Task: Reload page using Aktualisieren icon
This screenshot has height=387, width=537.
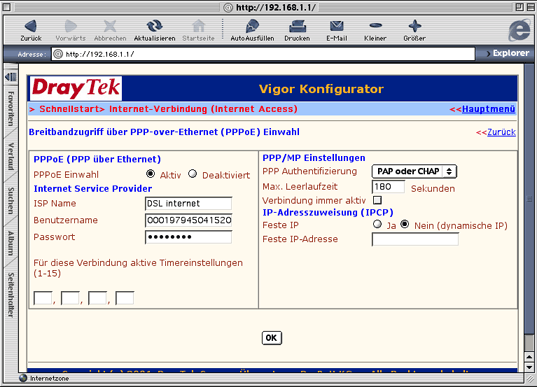Action: [x=154, y=26]
